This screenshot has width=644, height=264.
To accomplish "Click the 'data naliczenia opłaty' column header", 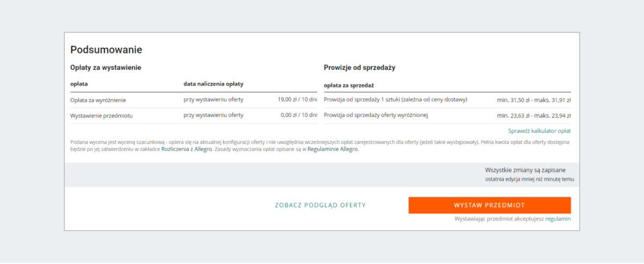I will pyautogui.click(x=214, y=84).
